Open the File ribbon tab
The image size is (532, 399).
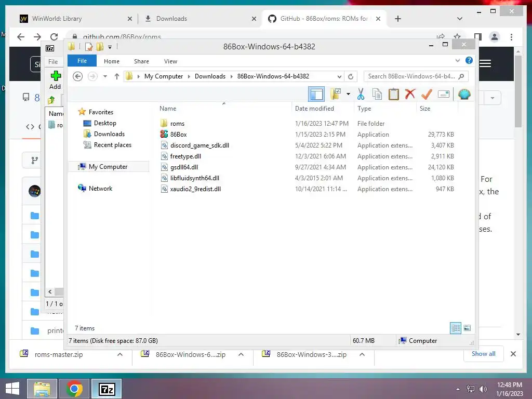82,61
